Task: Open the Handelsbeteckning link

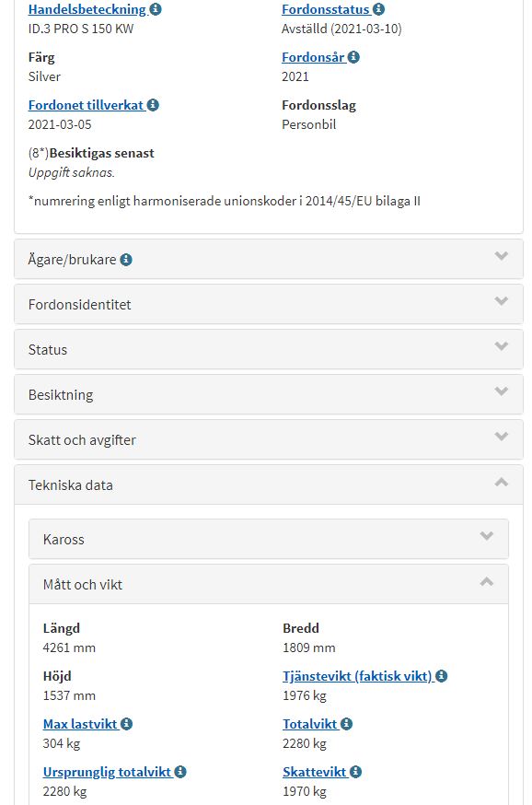Action: (x=87, y=9)
